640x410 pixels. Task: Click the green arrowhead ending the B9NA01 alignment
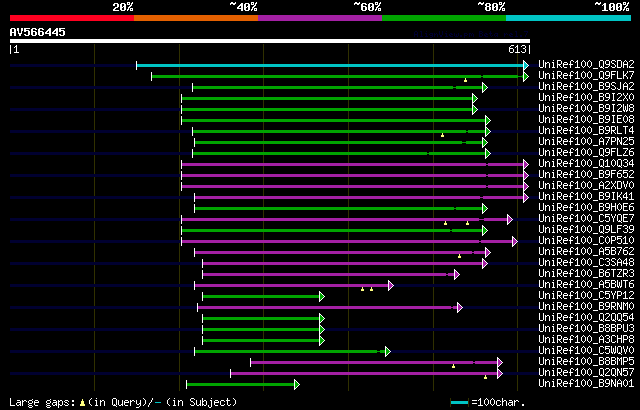(297, 384)
